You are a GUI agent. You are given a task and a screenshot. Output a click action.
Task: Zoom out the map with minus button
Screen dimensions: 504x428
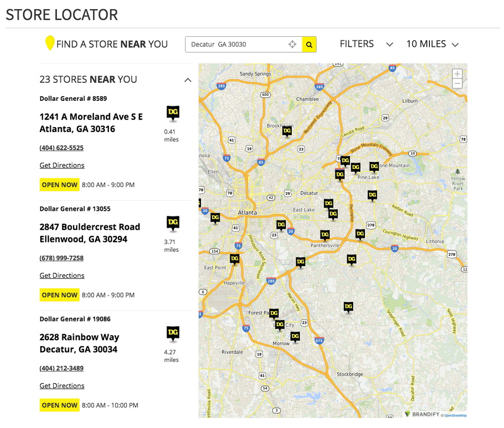(457, 83)
